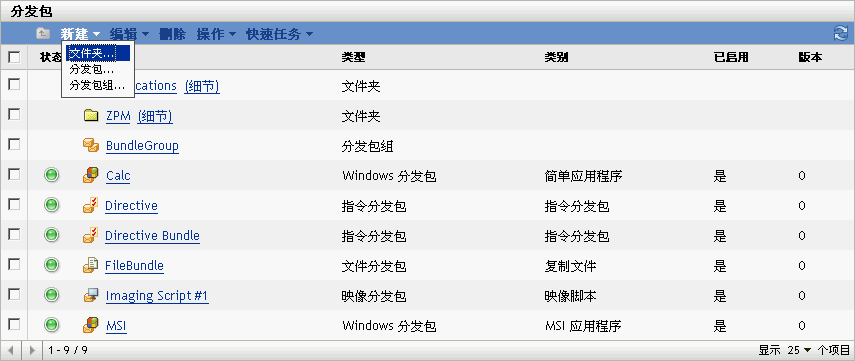Screen dimensions: 855x361
Task: Click green status icon for Directive
Action: pyautogui.click(x=51, y=205)
